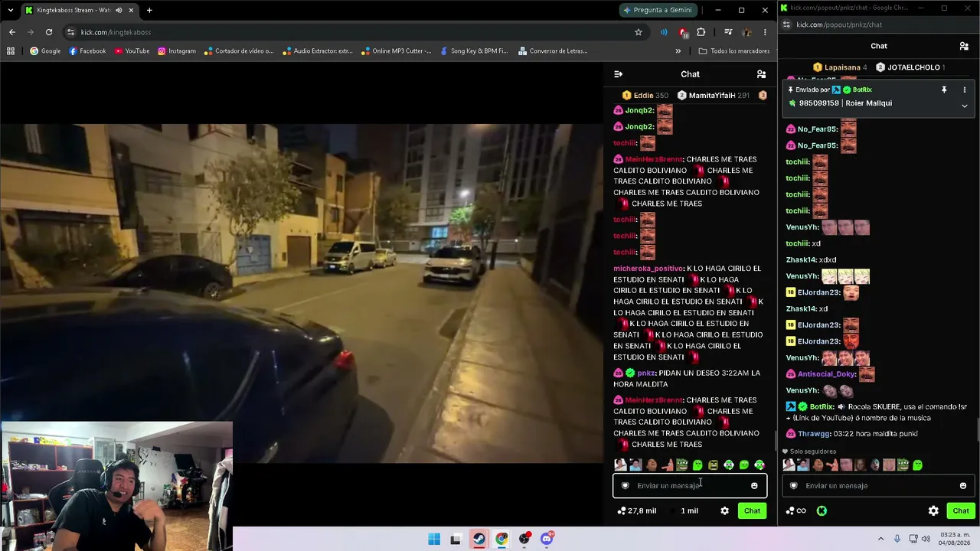Image resolution: width=980 pixels, height=551 pixels.
Task: Click the chat identity shield in main chat
Action: pos(626,485)
